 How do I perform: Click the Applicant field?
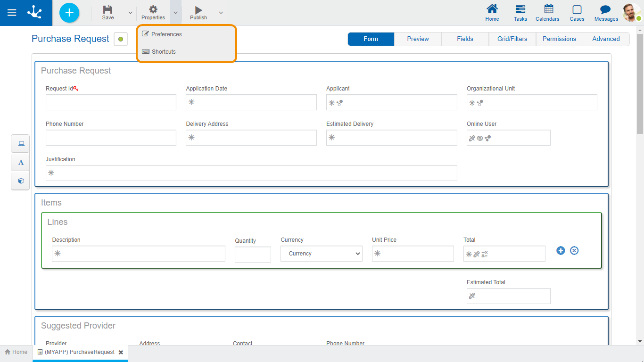tap(392, 102)
